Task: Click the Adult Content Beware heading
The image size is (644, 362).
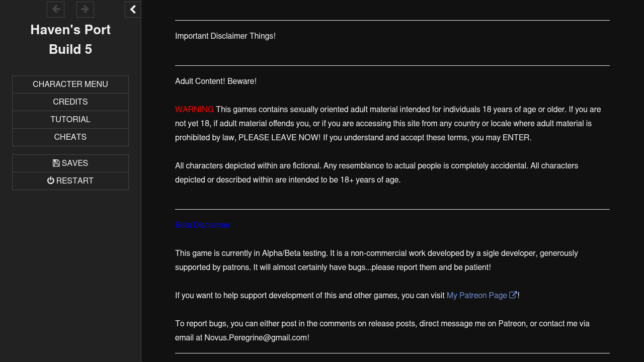Action: [216, 81]
